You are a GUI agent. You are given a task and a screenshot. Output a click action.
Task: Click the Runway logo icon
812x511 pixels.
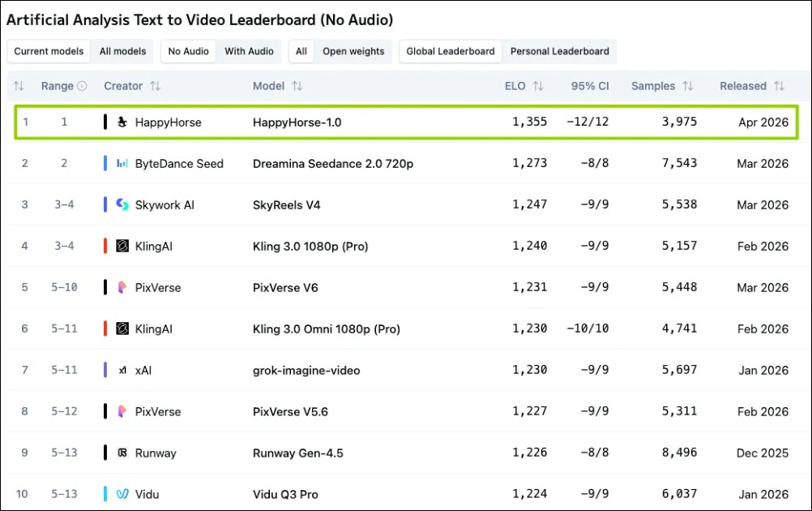coord(122,453)
